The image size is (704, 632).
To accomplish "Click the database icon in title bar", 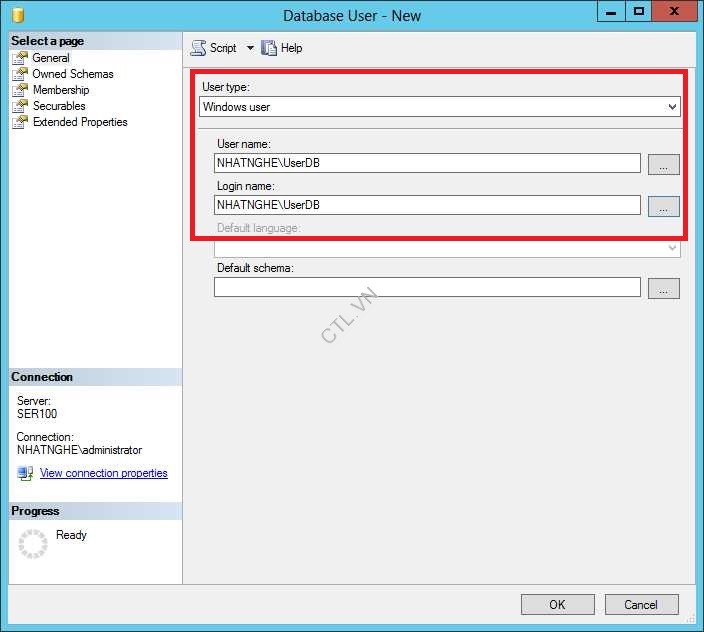I will click(x=18, y=15).
